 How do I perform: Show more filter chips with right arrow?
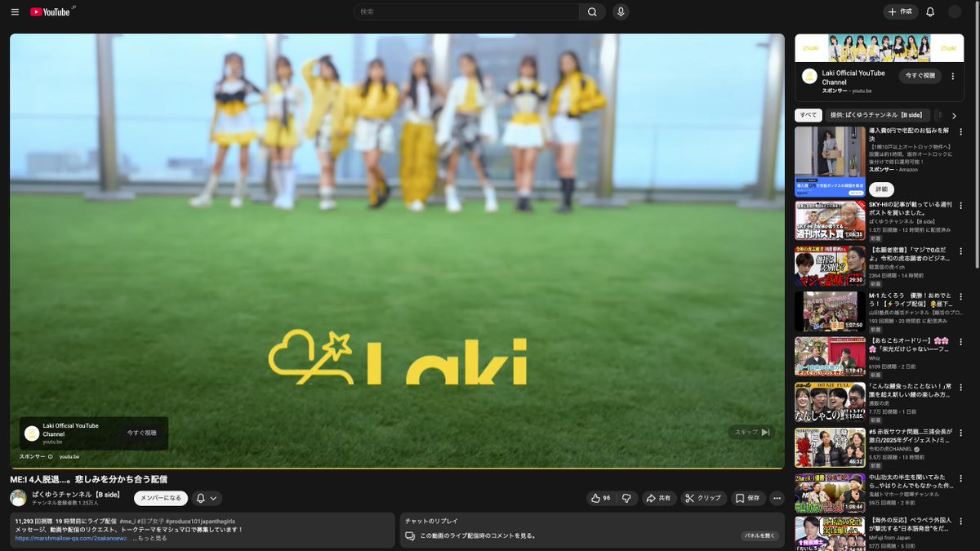(x=953, y=116)
